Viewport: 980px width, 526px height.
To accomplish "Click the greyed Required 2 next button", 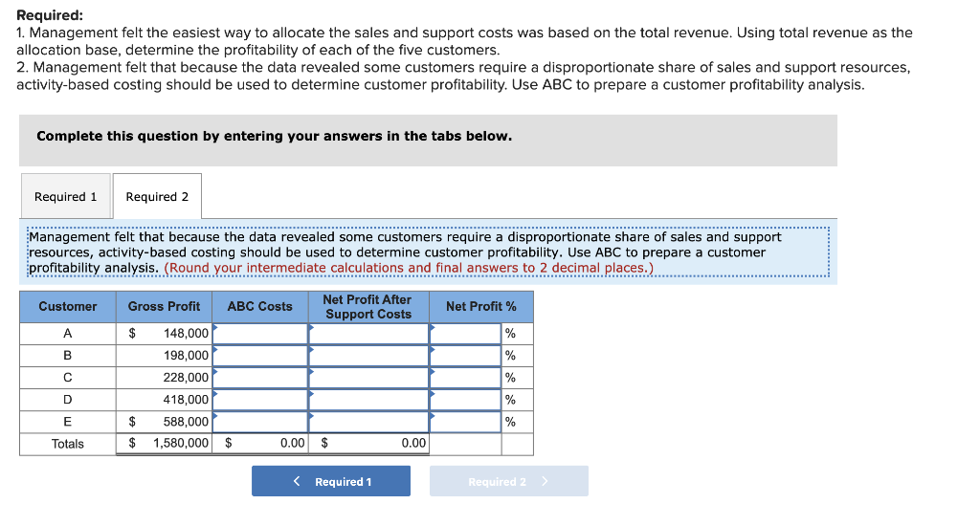I will [509, 481].
